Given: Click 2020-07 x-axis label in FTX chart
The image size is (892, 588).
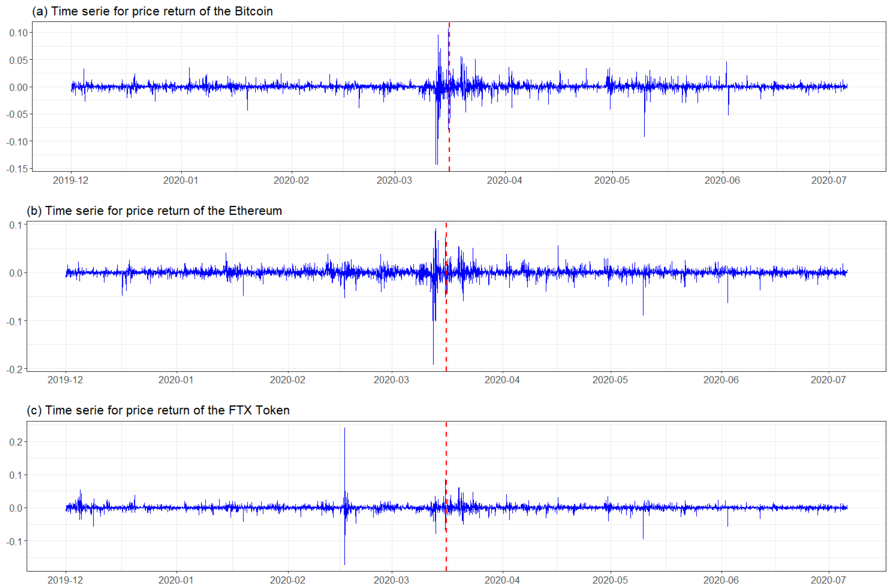Looking at the screenshot, I should [828, 580].
